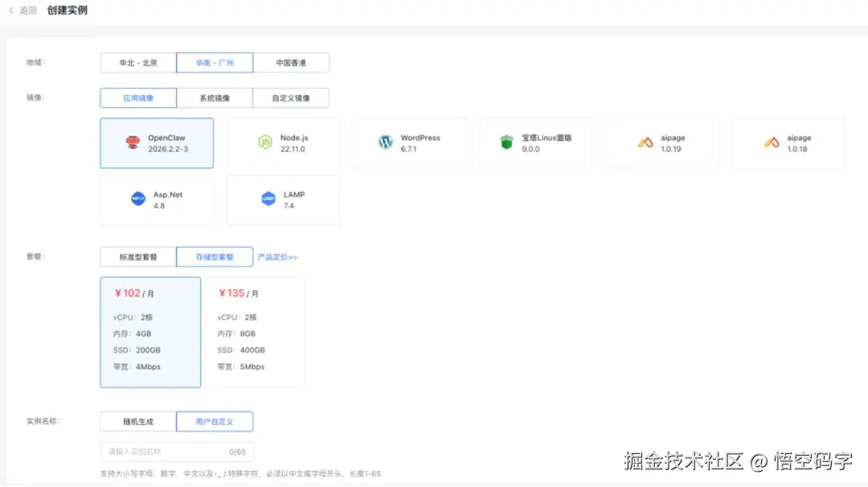Choose the 华北-北京 region tab
This screenshot has width=868, height=487.
137,62
